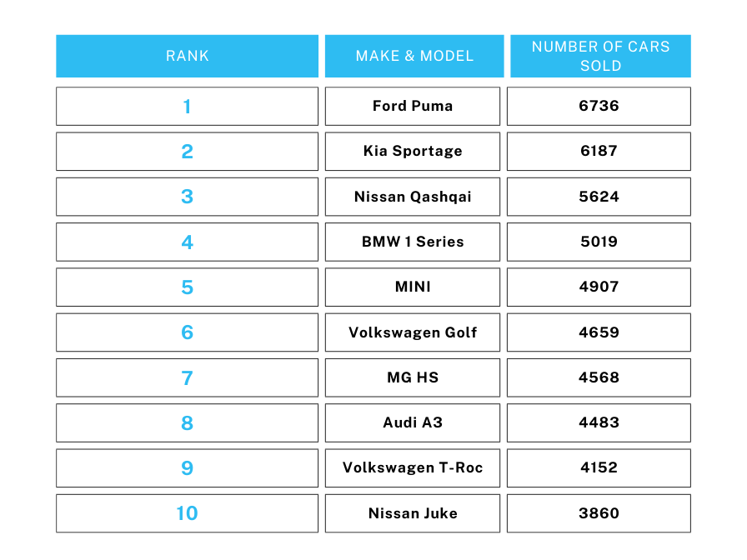Select the Volkswagen T-Roc cell

click(x=413, y=468)
